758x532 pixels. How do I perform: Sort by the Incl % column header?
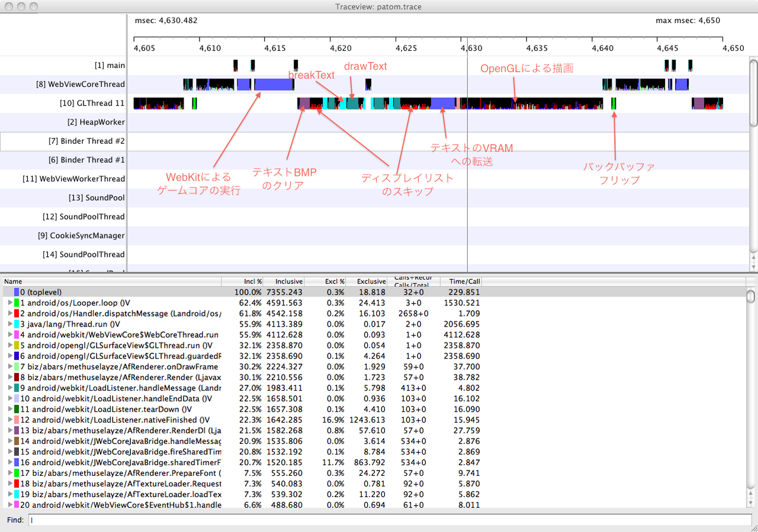(242, 281)
